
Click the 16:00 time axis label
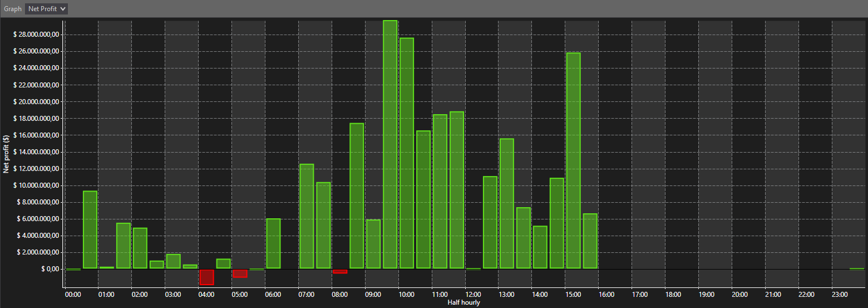coord(606,295)
